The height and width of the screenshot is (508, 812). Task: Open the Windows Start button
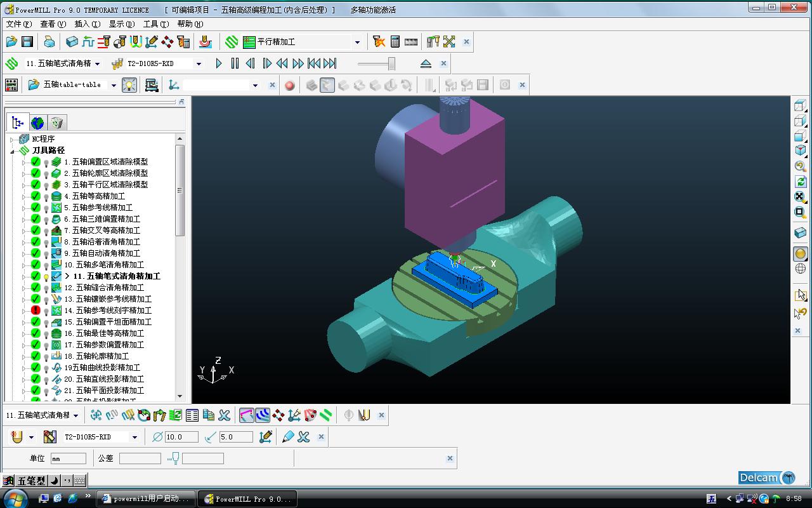coord(15,498)
